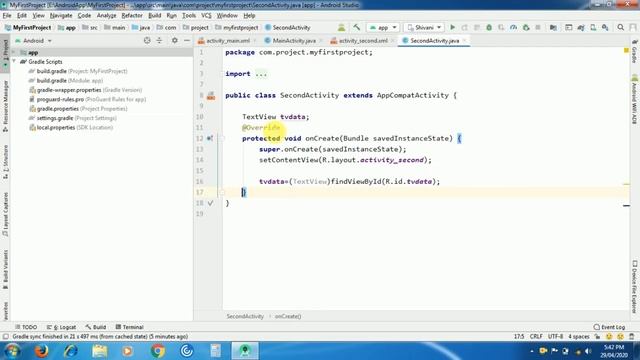The image size is (640, 360).
Task: Open the Device File Explorer side panel
Action: tap(635, 287)
